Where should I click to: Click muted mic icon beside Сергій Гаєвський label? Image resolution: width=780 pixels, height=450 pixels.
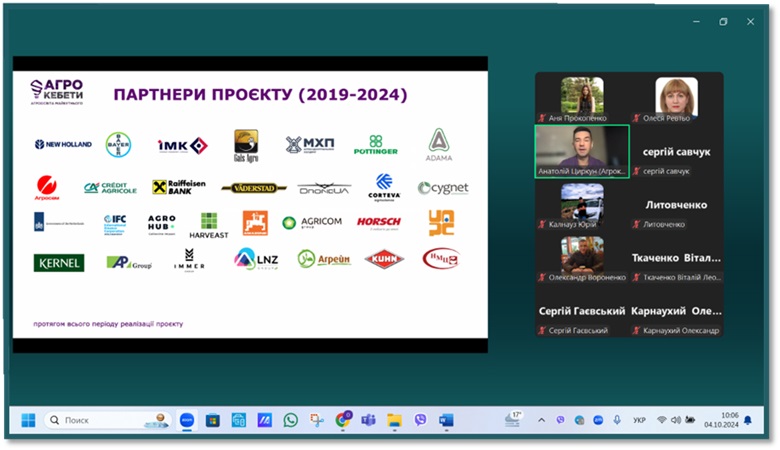coord(542,330)
